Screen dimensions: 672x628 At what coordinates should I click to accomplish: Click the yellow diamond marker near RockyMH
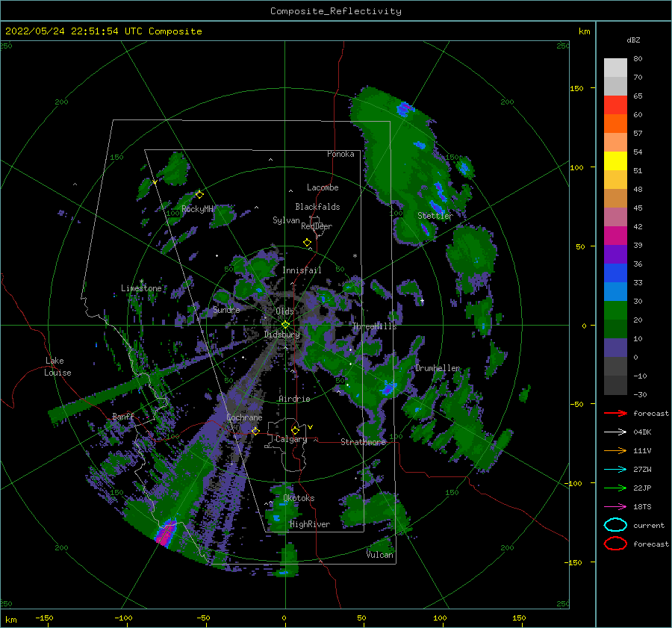[199, 195]
